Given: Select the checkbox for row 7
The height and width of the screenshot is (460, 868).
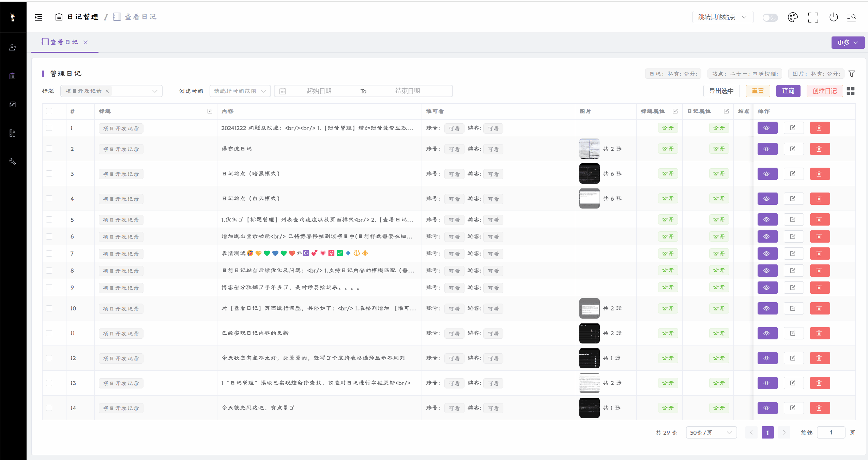Looking at the screenshot, I should [49, 254].
